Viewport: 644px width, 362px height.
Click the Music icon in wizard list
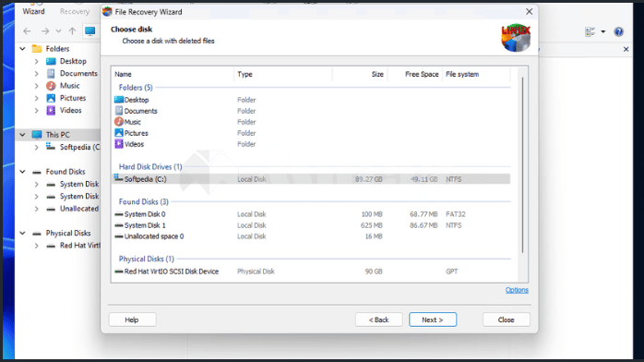pyautogui.click(x=119, y=122)
